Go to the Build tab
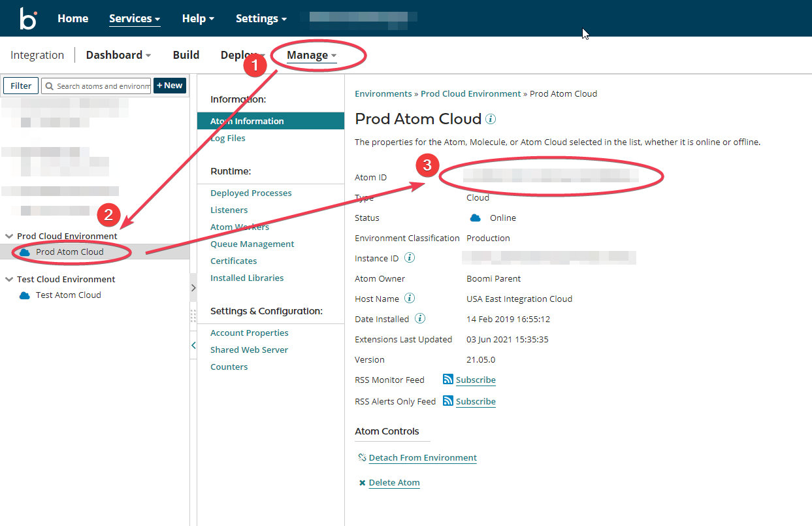 coord(186,55)
